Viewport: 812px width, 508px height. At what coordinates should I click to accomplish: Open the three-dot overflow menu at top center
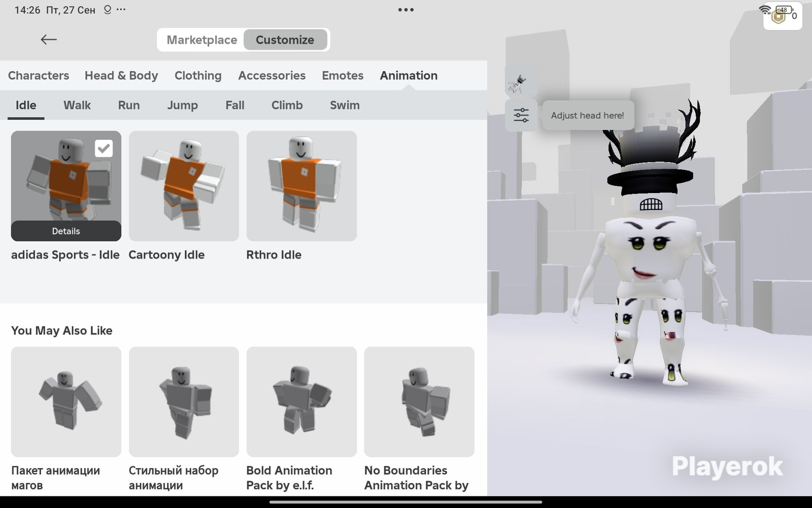pyautogui.click(x=406, y=10)
